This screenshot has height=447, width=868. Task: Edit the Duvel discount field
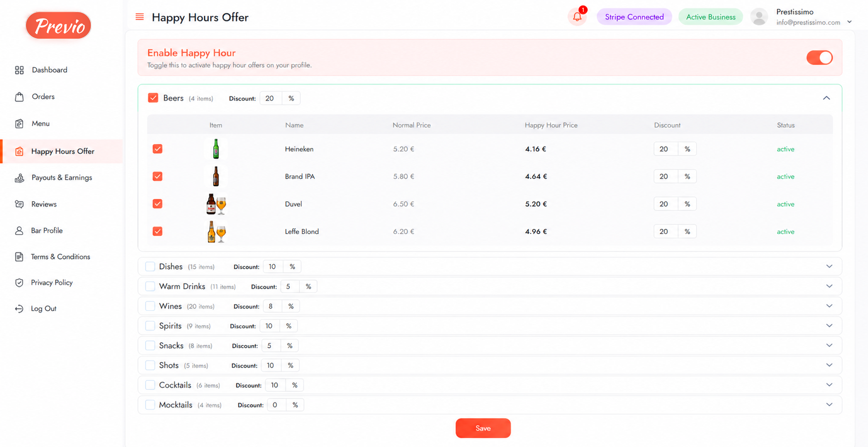pos(666,204)
